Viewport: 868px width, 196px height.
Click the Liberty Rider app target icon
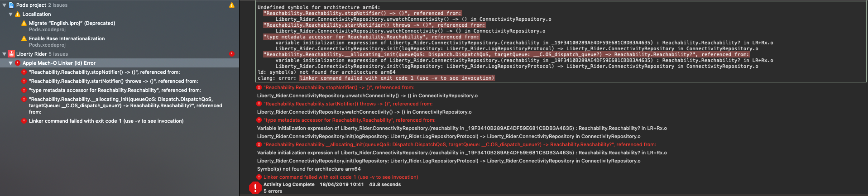coord(11,54)
